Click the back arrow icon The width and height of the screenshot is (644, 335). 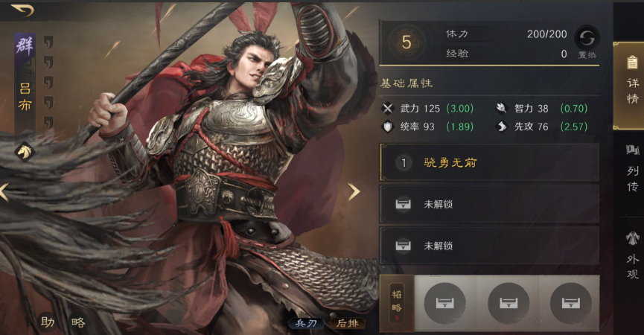pyautogui.click(x=22, y=10)
